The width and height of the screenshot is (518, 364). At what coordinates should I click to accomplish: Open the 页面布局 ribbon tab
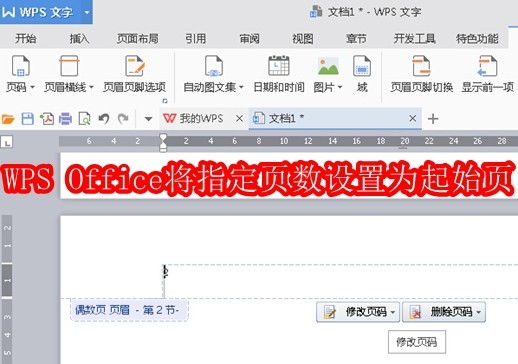pyautogui.click(x=137, y=39)
